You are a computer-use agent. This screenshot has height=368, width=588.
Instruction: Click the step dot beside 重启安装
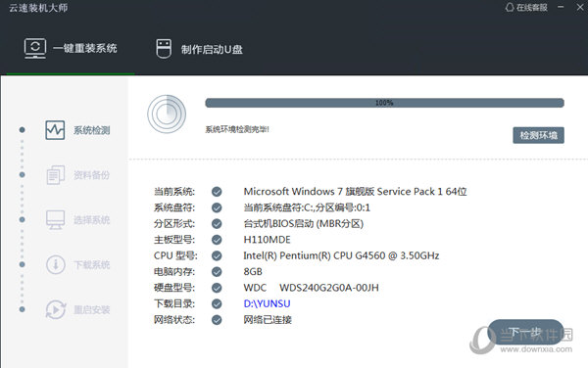(x=23, y=309)
